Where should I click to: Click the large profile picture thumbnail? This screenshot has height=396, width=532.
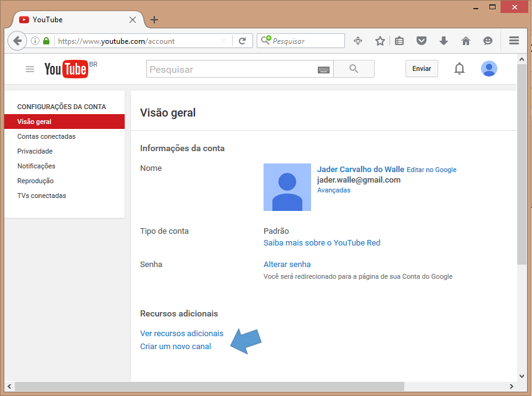point(288,187)
